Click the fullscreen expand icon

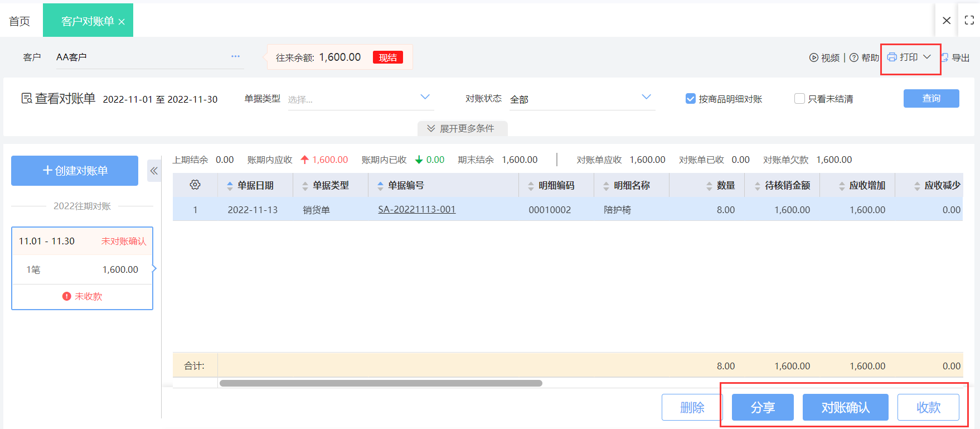(x=969, y=20)
